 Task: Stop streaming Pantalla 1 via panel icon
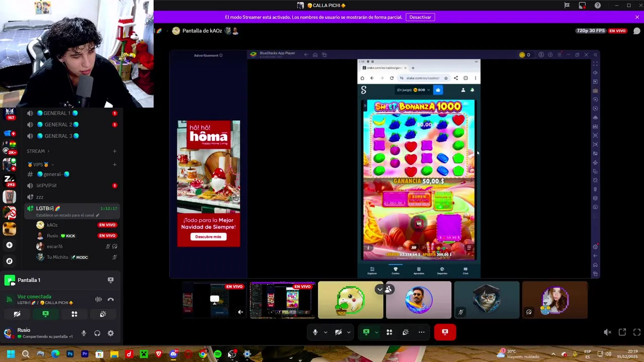[x=111, y=280]
